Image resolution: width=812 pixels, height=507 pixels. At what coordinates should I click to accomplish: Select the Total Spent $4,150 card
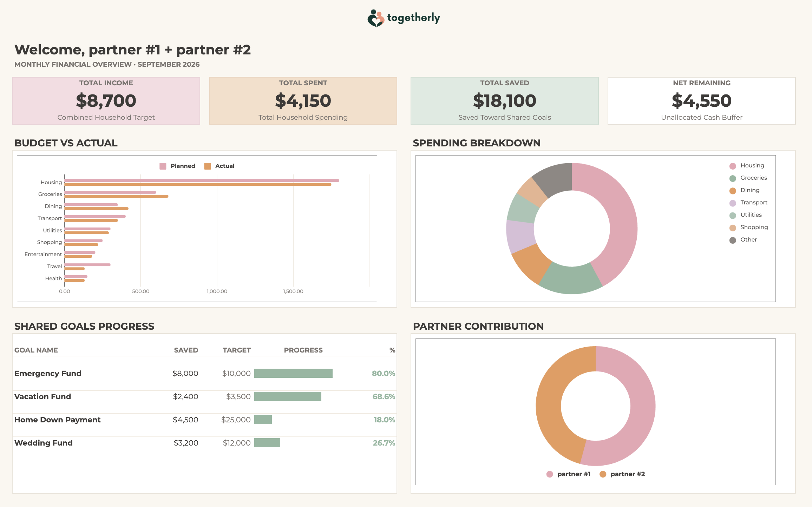tap(303, 101)
